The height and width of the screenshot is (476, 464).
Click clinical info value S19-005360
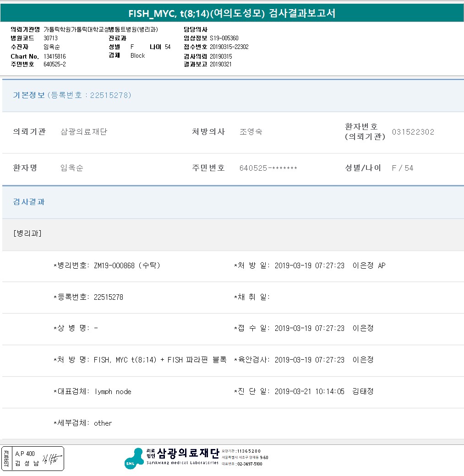[224, 38]
